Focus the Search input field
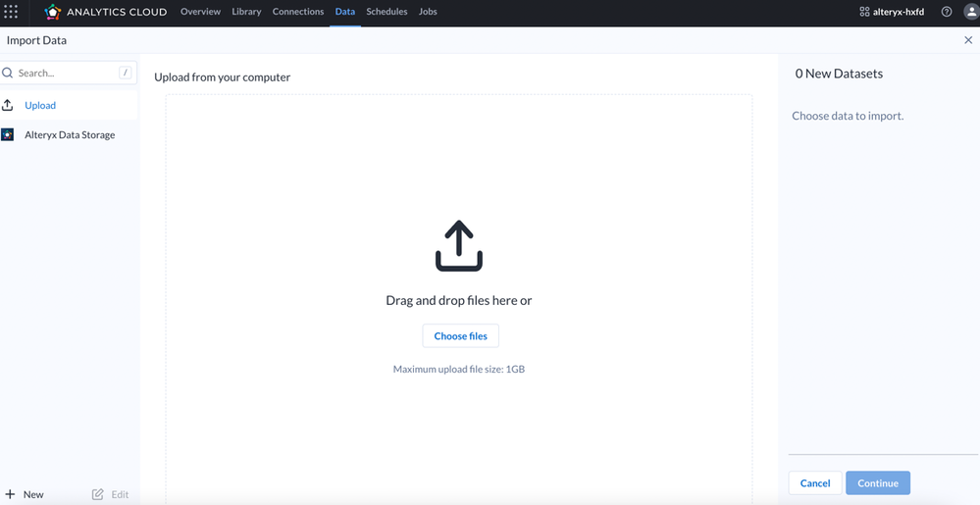The width and height of the screenshot is (980, 505). click(66, 73)
